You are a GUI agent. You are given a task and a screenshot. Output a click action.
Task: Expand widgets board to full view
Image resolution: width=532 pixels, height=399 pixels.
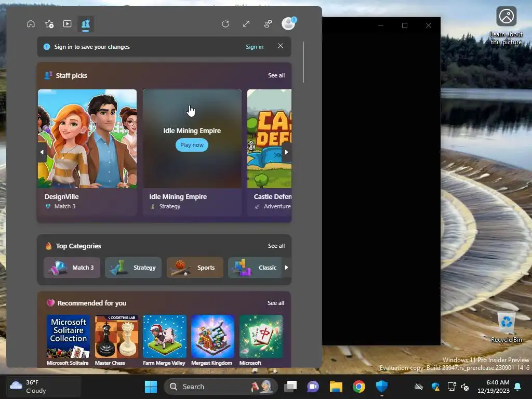(246, 24)
